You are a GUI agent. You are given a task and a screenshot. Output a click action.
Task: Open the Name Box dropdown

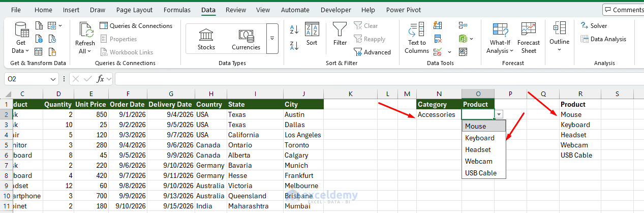tap(54, 79)
